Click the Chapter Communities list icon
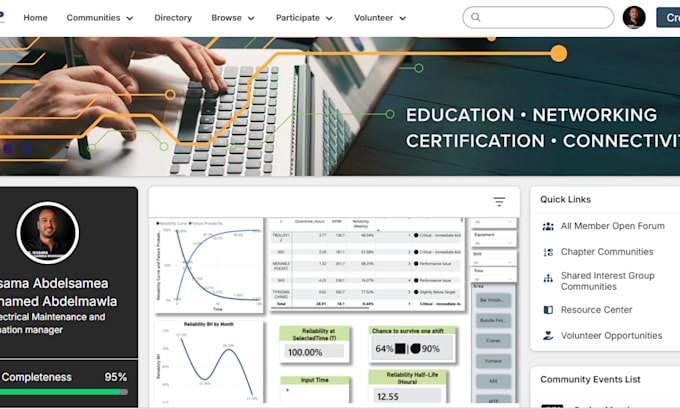This screenshot has height=409, width=680. click(548, 252)
